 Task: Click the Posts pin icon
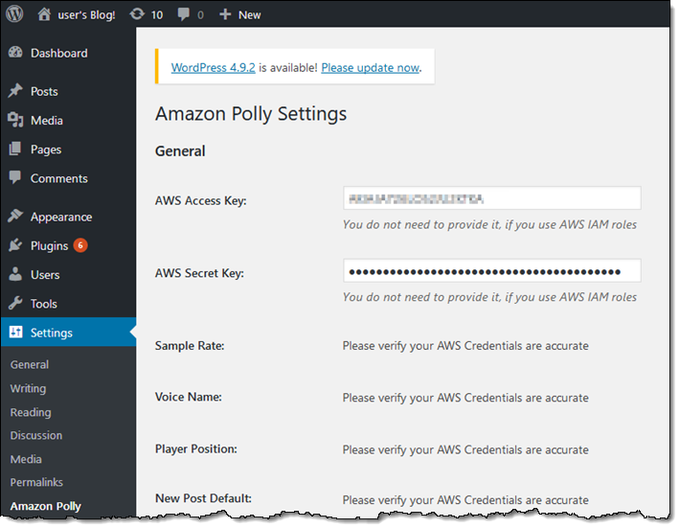15,91
